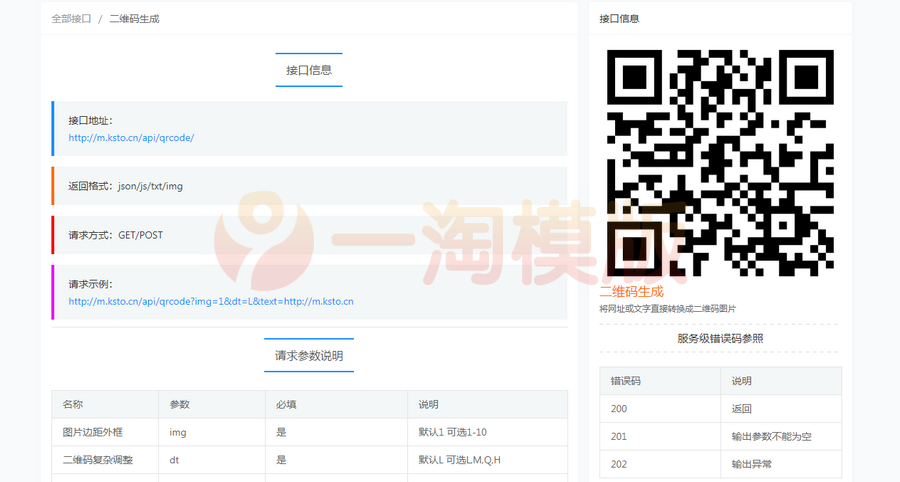The width and height of the screenshot is (900, 482).
Task: Select the 接口信息 section heading tab
Action: point(309,70)
